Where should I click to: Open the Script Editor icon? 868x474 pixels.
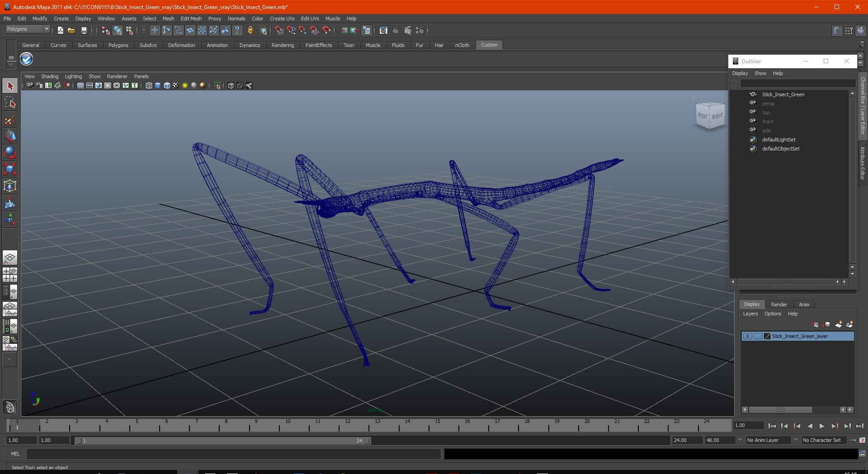click(862, 454)
